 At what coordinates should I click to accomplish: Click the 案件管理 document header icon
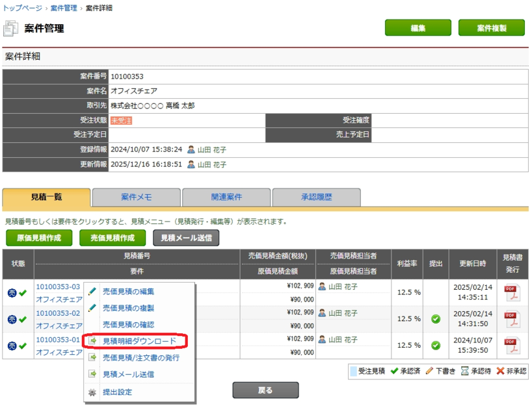[x=12, y=29]
